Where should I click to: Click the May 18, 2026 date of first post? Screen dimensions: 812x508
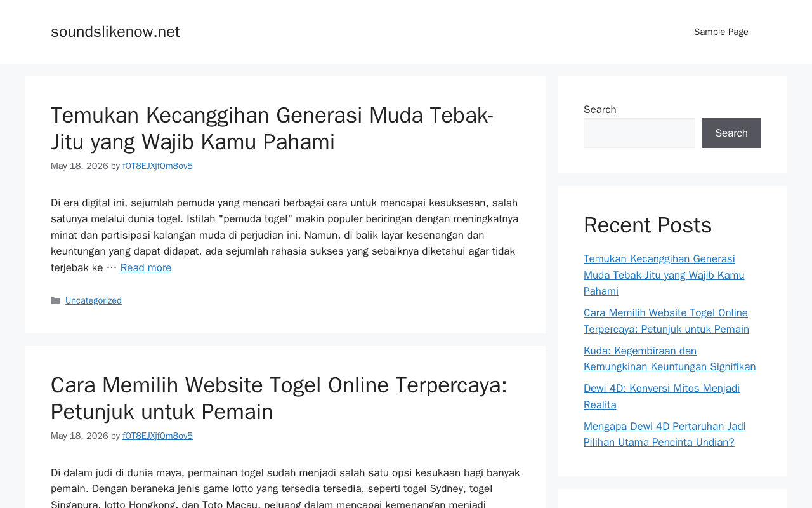[79, 166]
